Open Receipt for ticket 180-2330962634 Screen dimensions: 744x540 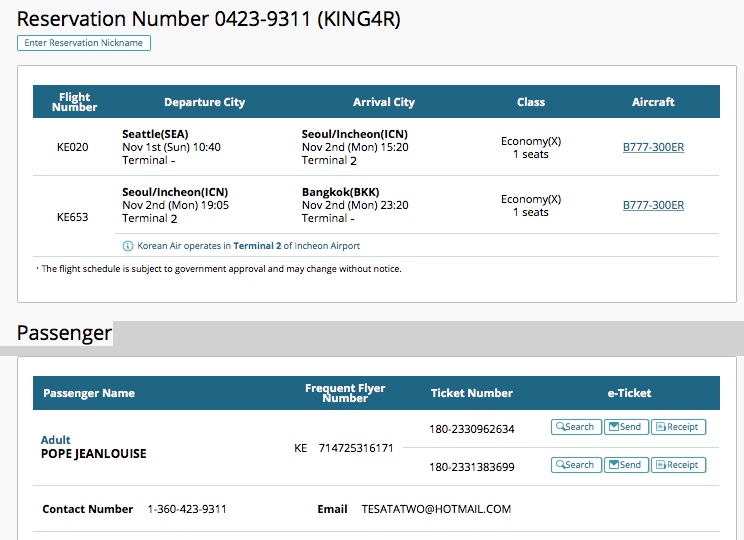pyautogui.click(x=678, y=427)
